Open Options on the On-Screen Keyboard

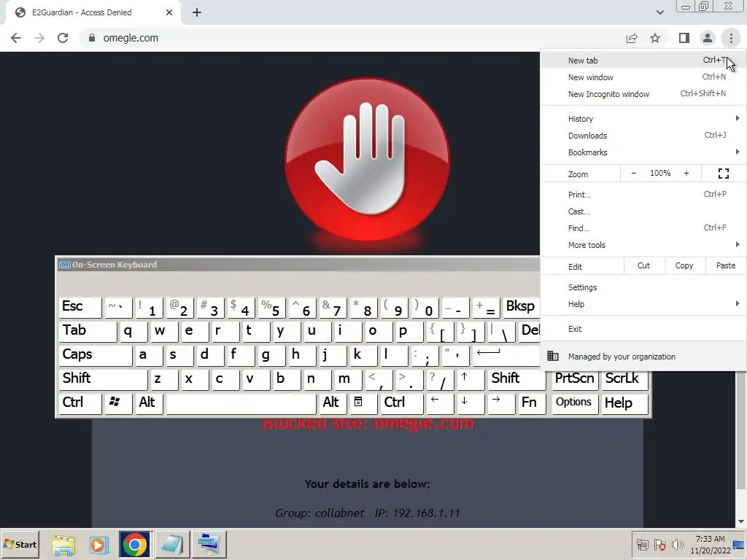575,403
